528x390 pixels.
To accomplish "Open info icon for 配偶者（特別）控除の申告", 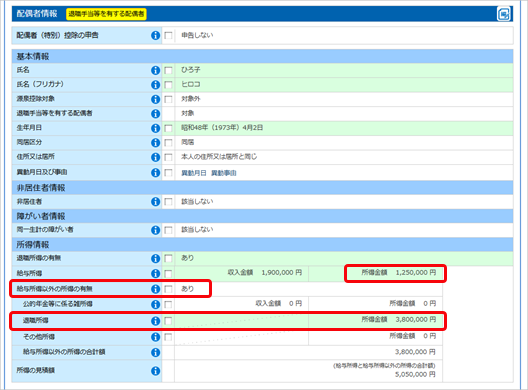I will tap(155, 35).
